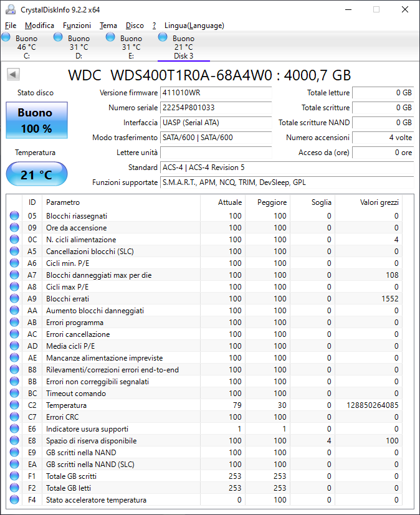Click status orb for Cancellazioni blocchi (SLC) row
The width and height of the screenshot is (420, 515).
pos(14,251)
